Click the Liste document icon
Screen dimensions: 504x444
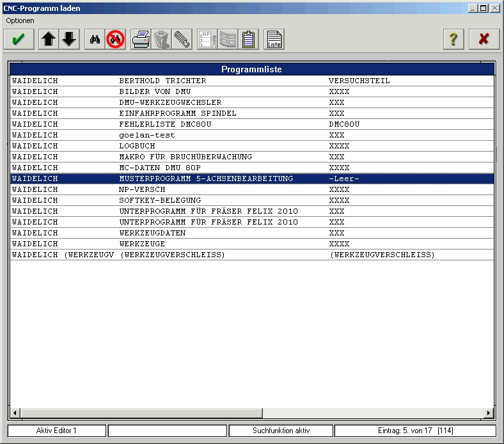click(274, 40)
